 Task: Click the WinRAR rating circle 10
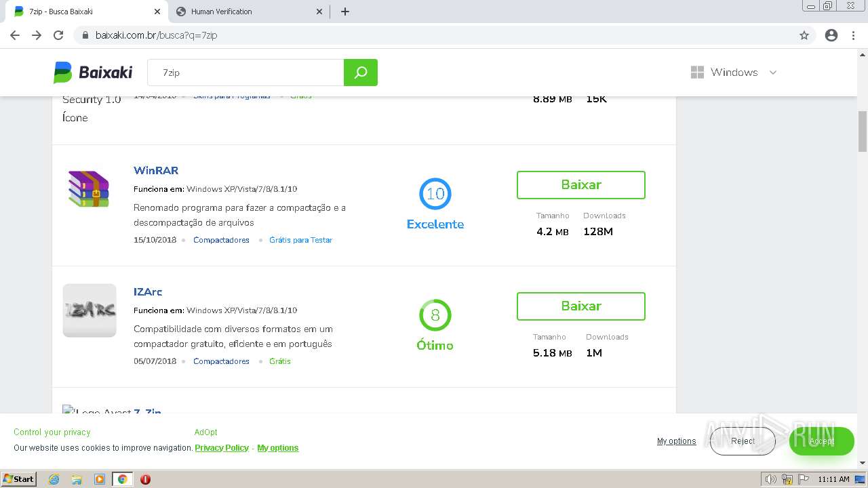[435, 194]
